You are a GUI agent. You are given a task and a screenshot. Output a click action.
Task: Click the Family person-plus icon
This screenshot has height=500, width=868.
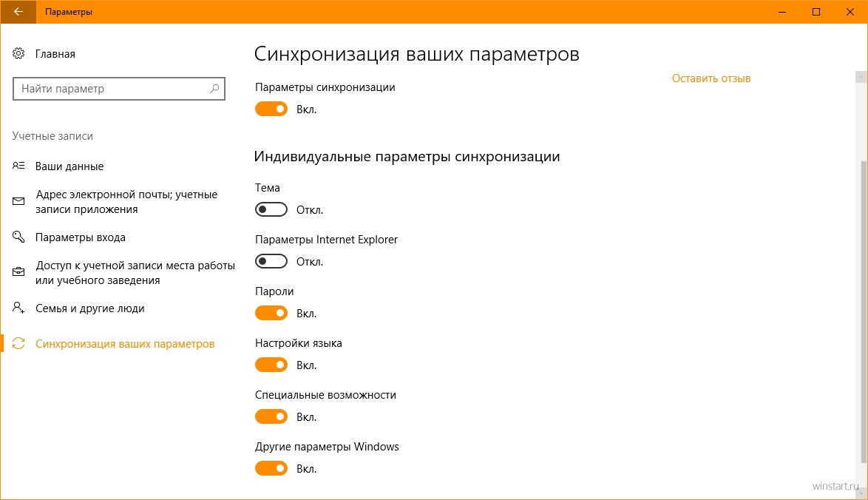(x=18, y=308)
